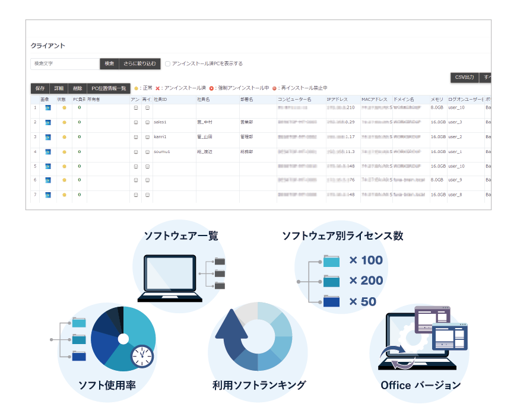517x420 pixels.
Task: Click the × 100 light blue folder icon
Action: pyautogui.click(x=331, y=261)
